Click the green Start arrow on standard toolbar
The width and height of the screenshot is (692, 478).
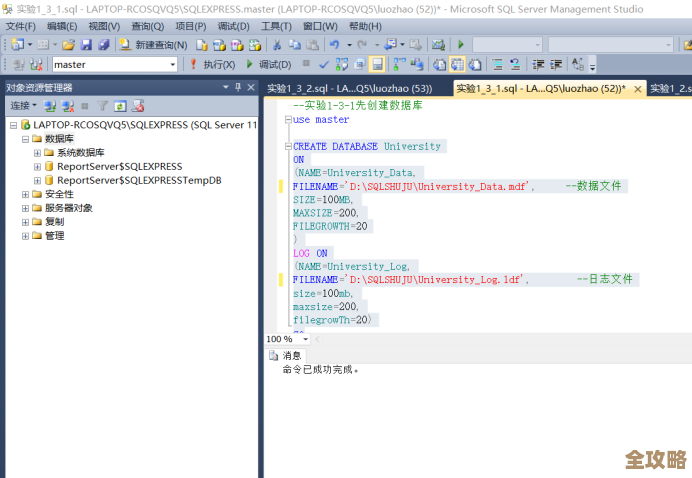461,45
